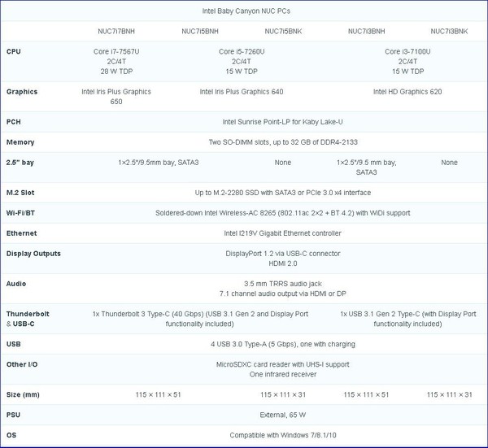
Task: Click '3.5 mm TRRS audio jack' text
Action: point(283,284)
